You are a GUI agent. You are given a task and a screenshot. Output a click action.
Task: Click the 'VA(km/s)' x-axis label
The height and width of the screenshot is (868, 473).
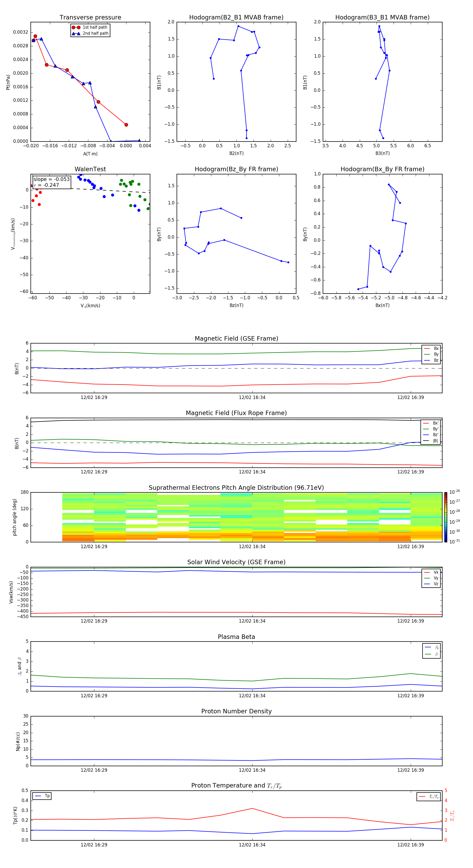(x=90, y=306)
